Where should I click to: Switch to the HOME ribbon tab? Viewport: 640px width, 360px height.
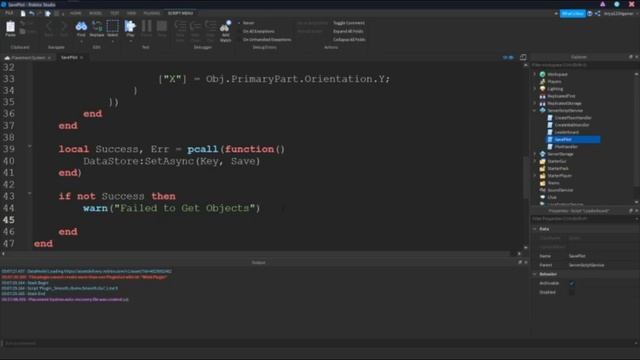76,13
